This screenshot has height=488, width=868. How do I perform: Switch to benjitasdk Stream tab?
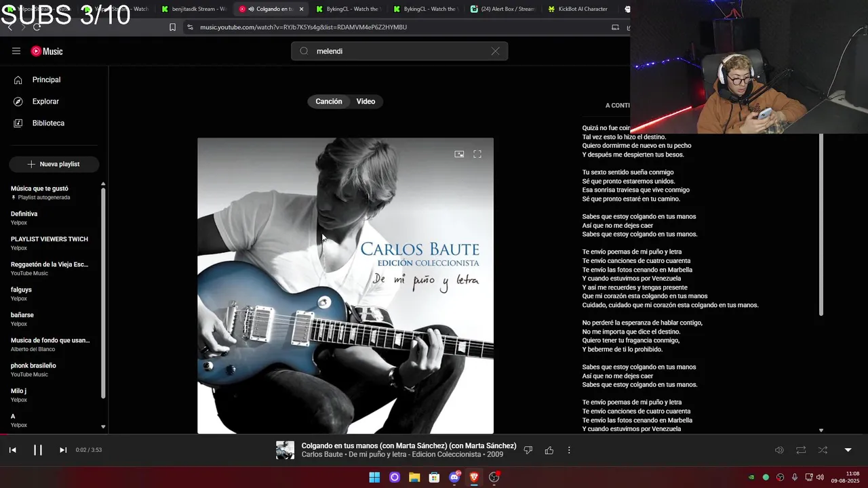tap(193, 9)
